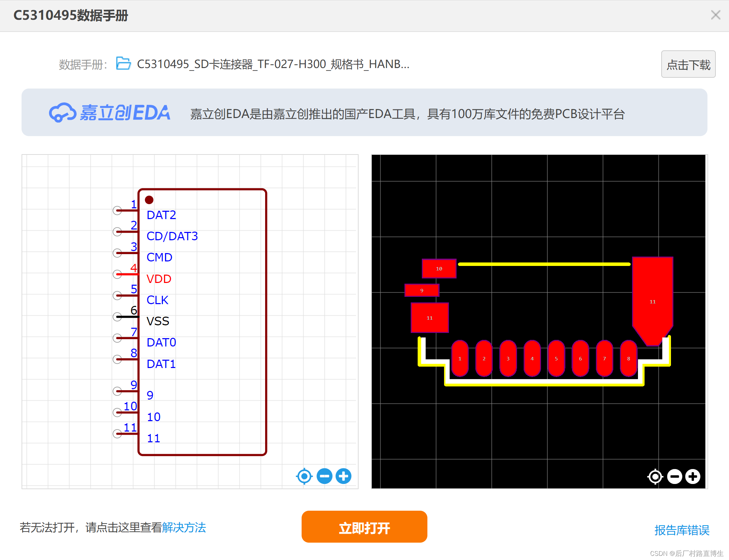This screenshot has width=729, height=560.
Task: Click footprint pad 6
Action: coord(580,358)
